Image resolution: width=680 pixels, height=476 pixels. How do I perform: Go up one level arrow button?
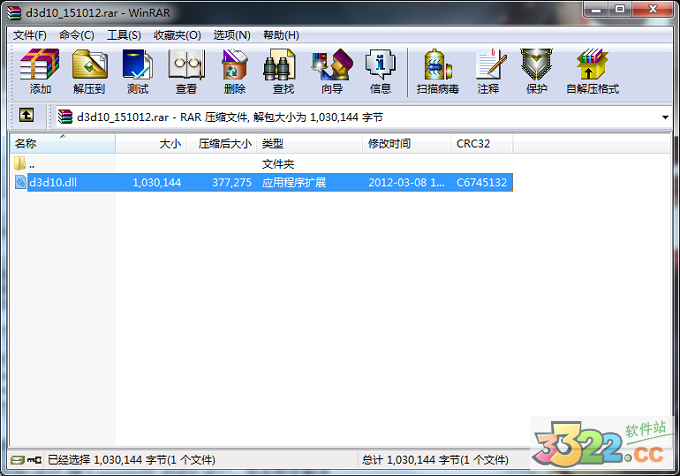point(26,116)
